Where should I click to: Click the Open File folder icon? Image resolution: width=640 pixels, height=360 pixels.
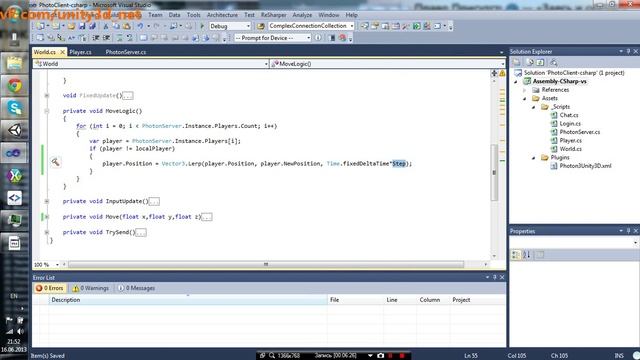click(71, 26)
